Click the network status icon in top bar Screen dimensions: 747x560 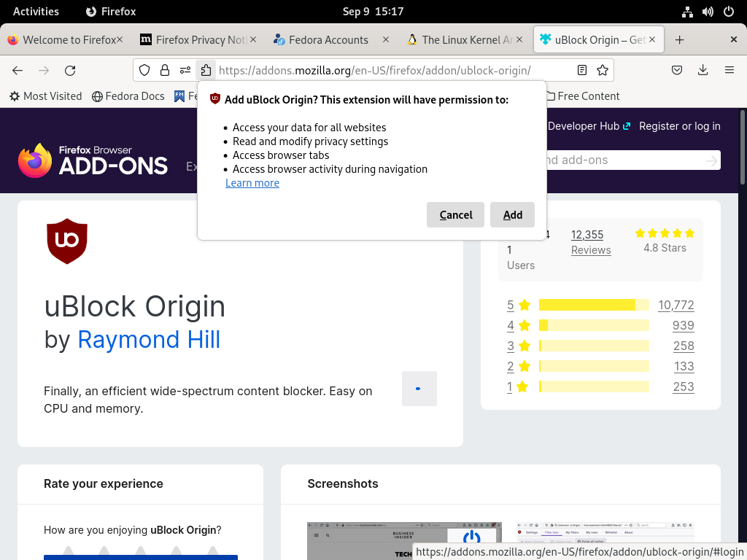click(687, 12)
